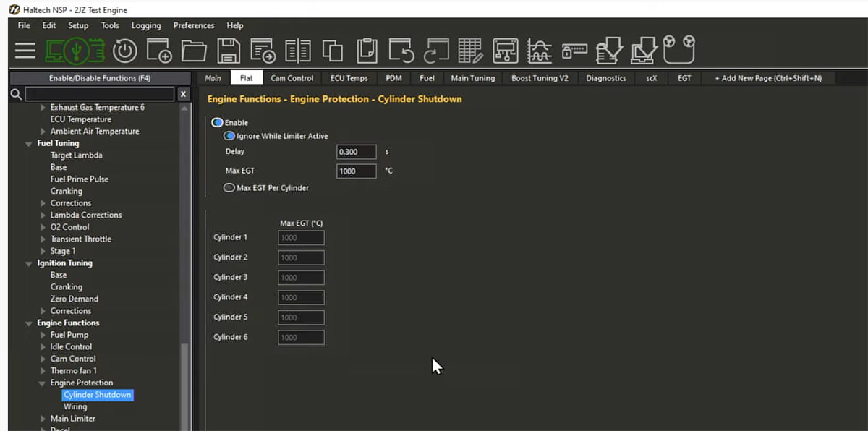Image resolution: width=868 pixels, height=431 pixels.
Task: Switch to the Diagnostics tab
Action: 606,78
